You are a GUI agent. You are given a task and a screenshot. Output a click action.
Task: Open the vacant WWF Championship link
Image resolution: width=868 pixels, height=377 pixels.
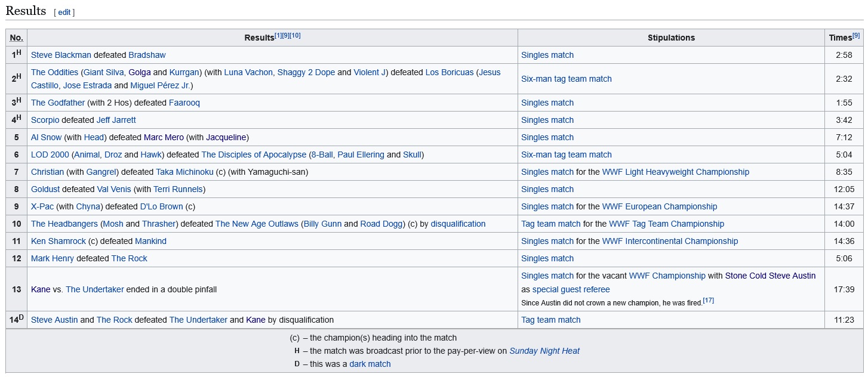667,276
